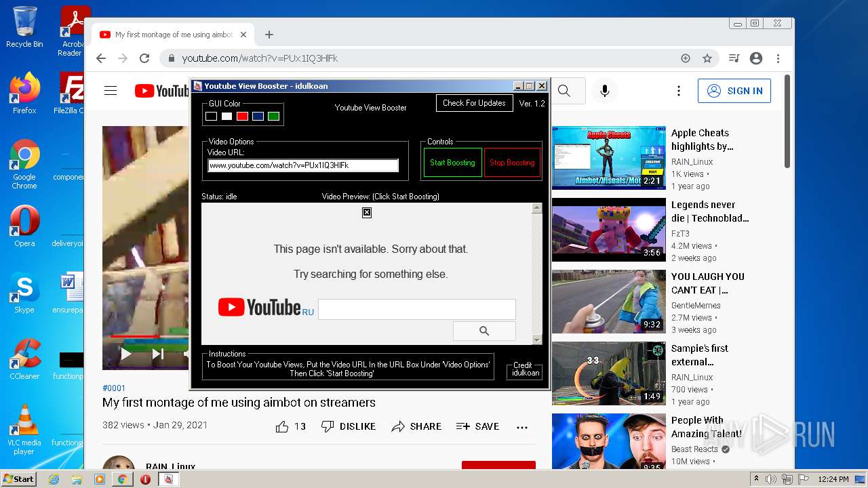Click SHARE under the video
Image resolution: width=868 pixels, height=488 pixels.
pyautogui.click(x=416, y=426)
